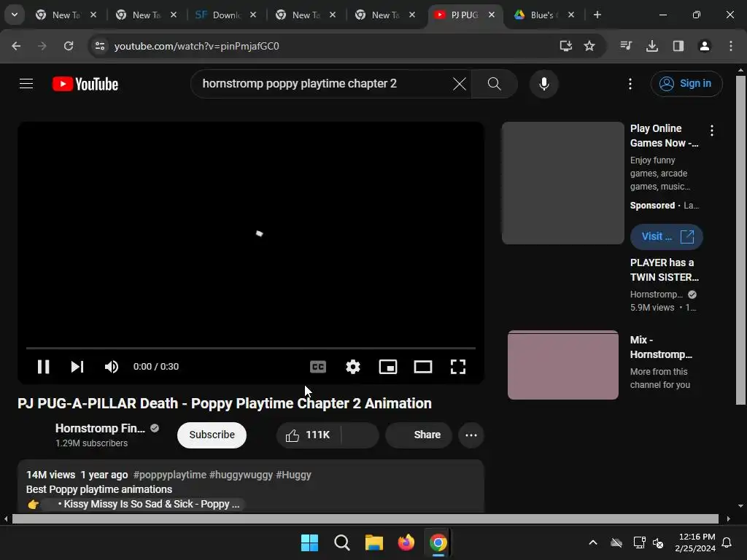The width and height of the screenshot is (747, 560).
Task: Open player settings gear
Action: point(353,367)
